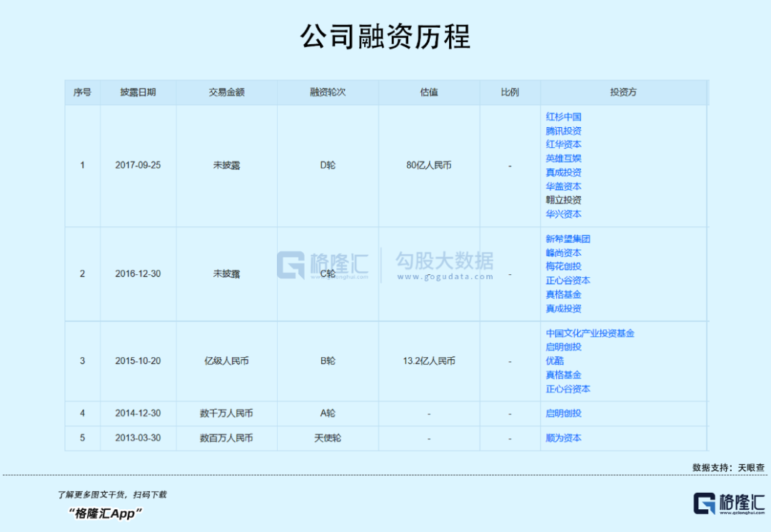The width and height of the screenshot is (771, 532).
Task: Select the 亿级人民币 amount cell
Action: pyautogui.click(x=226, y=361)
